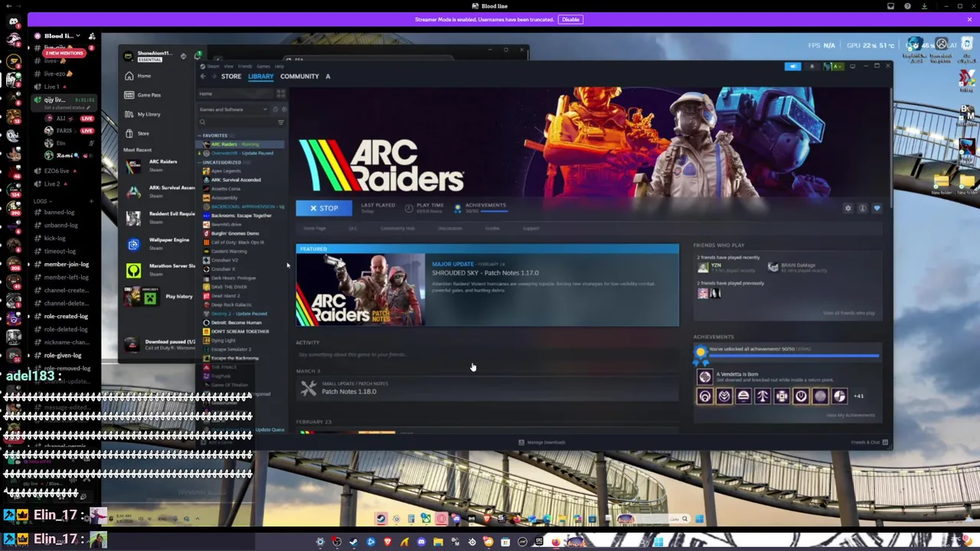The width and height of the screenshot is (980, 551).
Task: Select DAVE THE DIVER in library
Action: tap(228, 287)
